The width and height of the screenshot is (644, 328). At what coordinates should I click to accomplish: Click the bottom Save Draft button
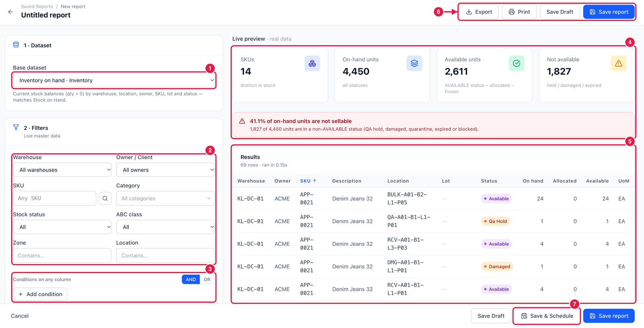(x=491, y=316)
